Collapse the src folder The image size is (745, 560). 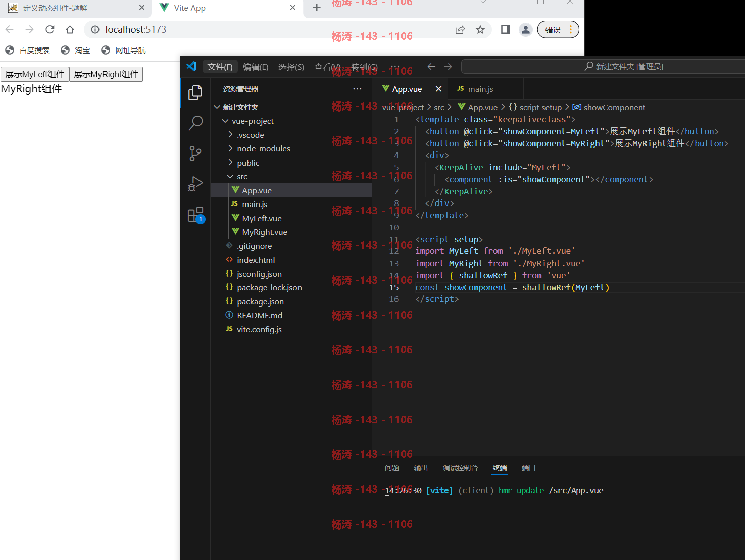coord(291,177)
